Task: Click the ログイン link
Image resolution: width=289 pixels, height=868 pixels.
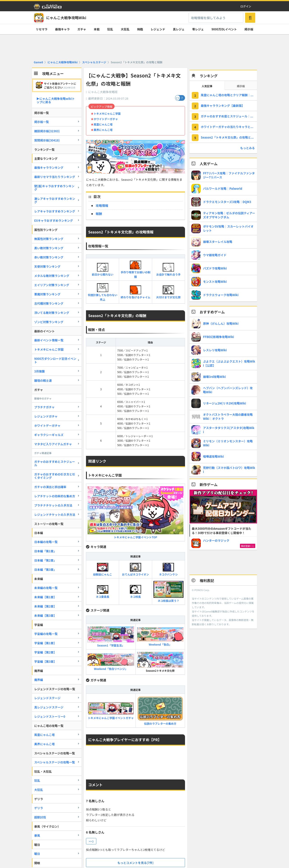Action: pyautogui.click(x=246, y=6)
